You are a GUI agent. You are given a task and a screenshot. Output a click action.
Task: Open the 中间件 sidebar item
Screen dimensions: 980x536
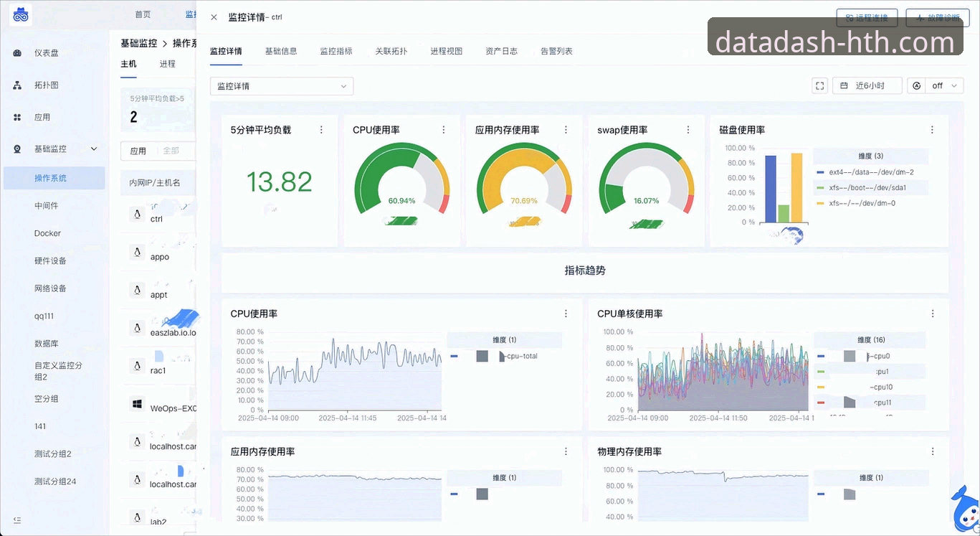(54, 206)
